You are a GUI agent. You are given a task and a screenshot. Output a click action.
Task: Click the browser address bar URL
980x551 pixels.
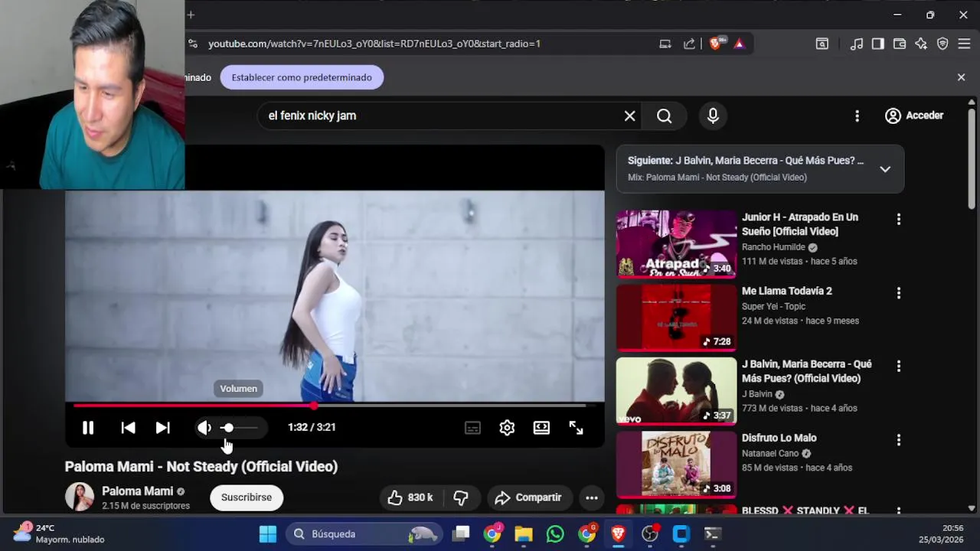tap(374, 44)
